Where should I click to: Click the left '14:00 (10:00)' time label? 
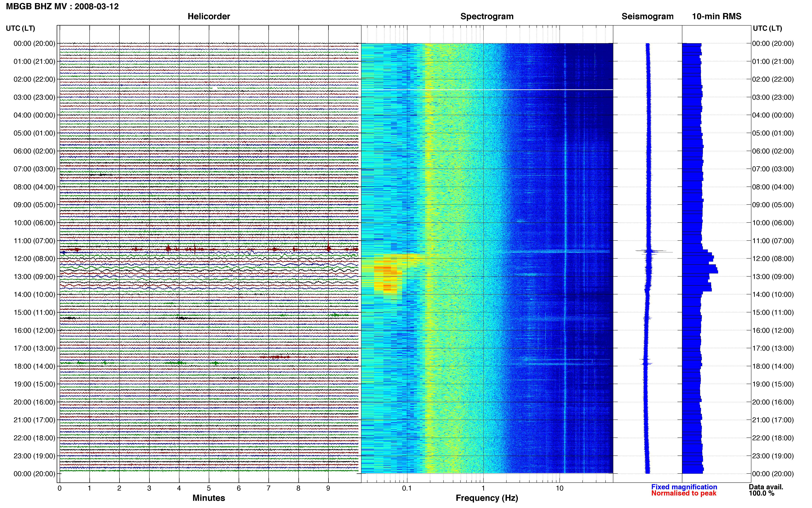[34, 295]
